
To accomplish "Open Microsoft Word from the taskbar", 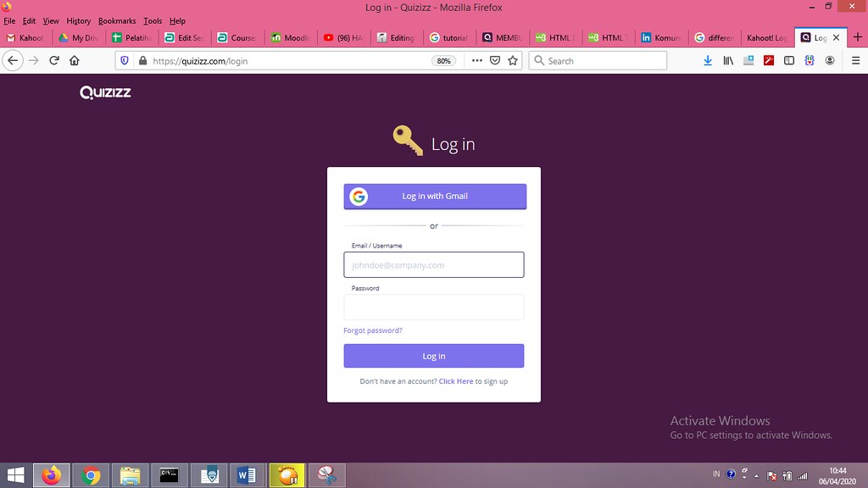I will (247, 475).
